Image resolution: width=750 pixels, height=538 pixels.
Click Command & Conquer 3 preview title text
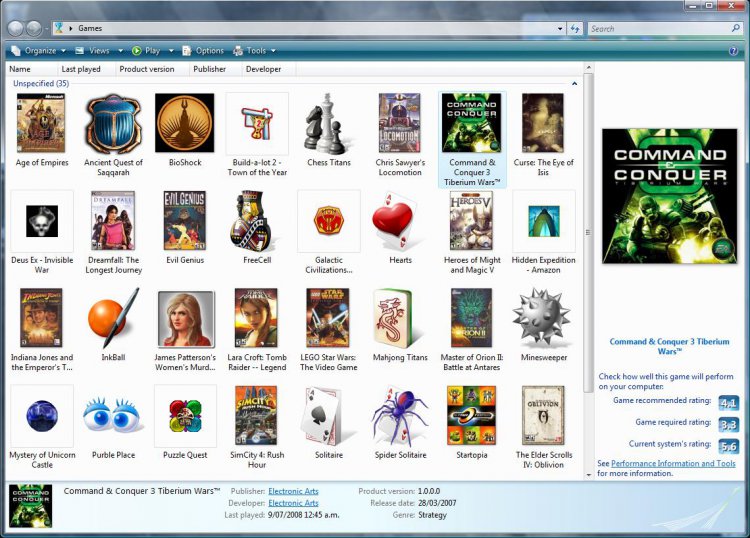[669, 346]
